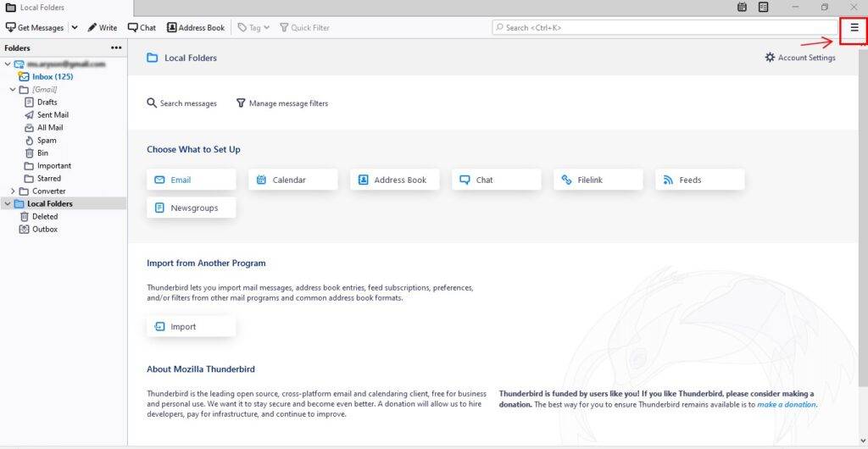868x449 pixels.
Task: Expand the Converter folder
Action: click(13, 191)
